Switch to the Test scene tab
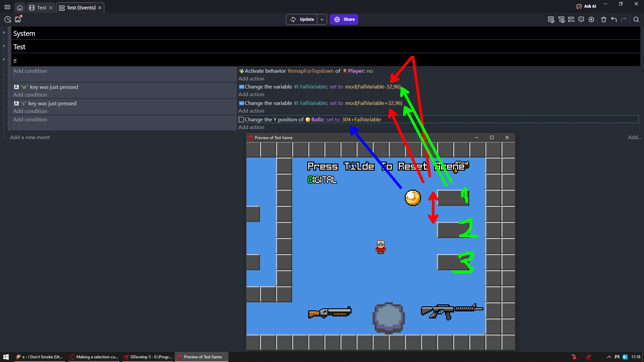Image resolution: width=644 pixels, height=362 pixels. [x=41, y=8]
